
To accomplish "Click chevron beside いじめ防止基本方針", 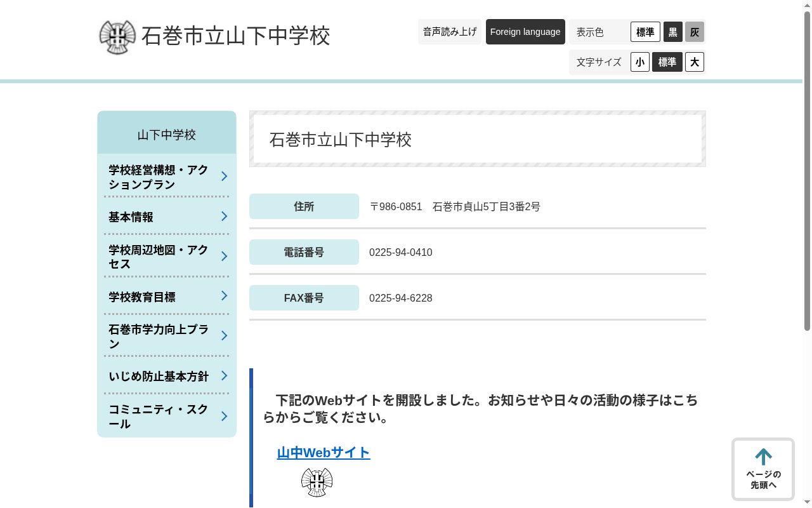I will (x=224, y=375).
